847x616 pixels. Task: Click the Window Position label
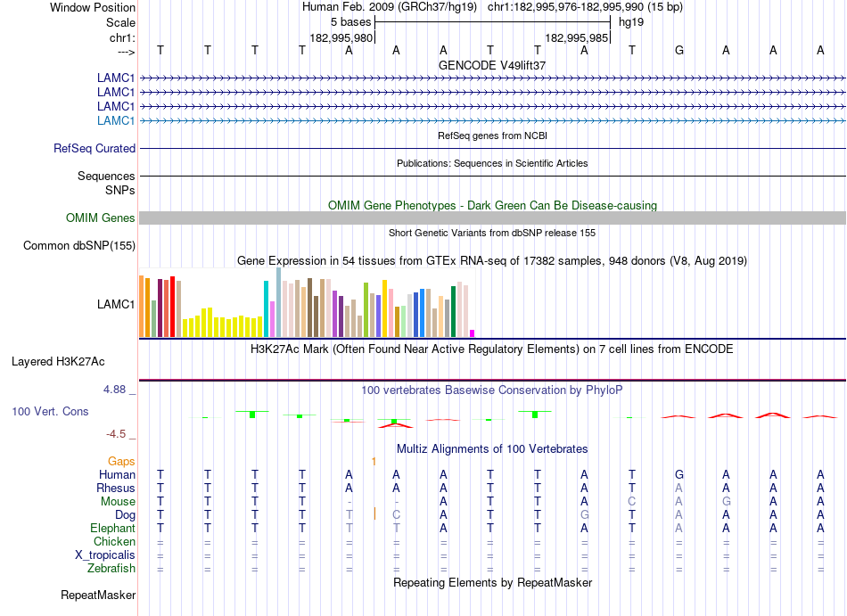(x=93, y=7)
